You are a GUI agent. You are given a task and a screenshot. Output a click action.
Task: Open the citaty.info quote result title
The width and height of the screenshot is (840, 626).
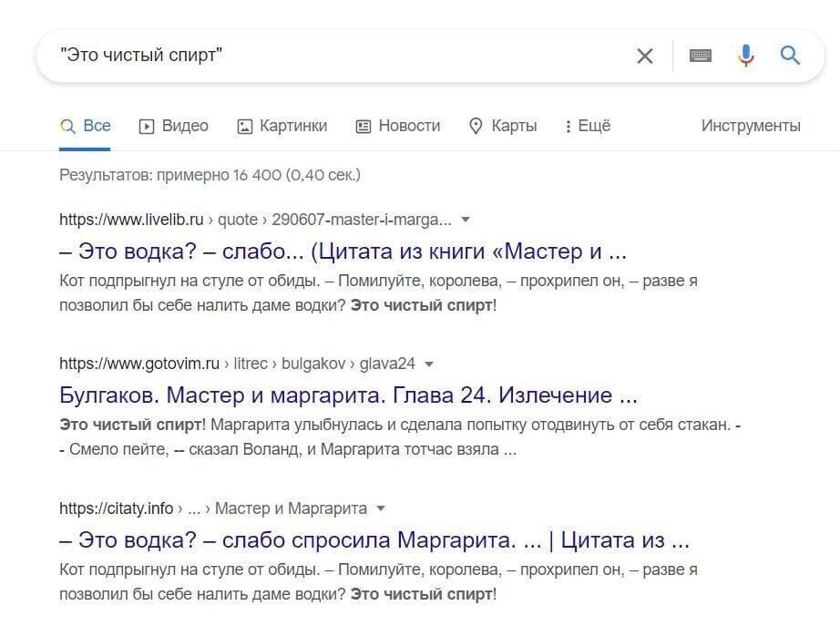click(374, 539)
